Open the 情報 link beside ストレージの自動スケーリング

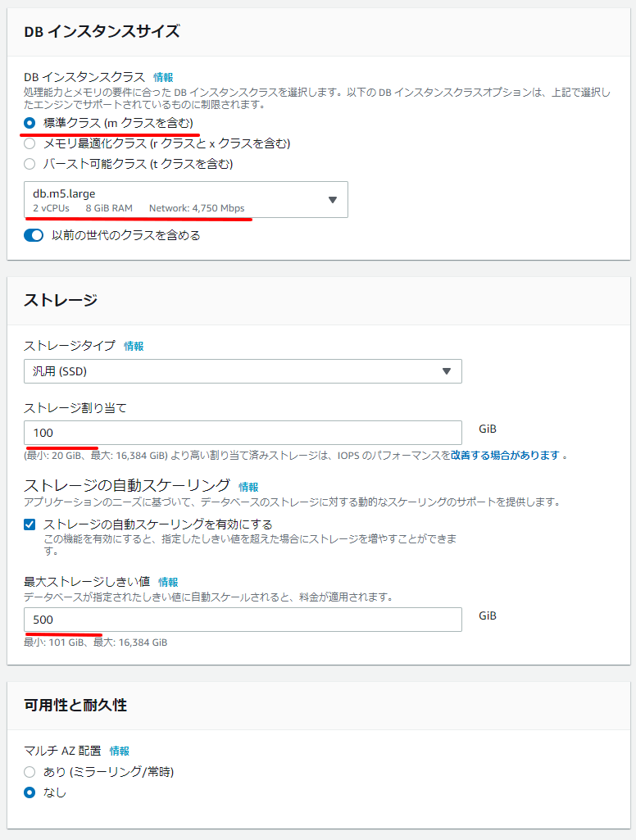(248, 487)
